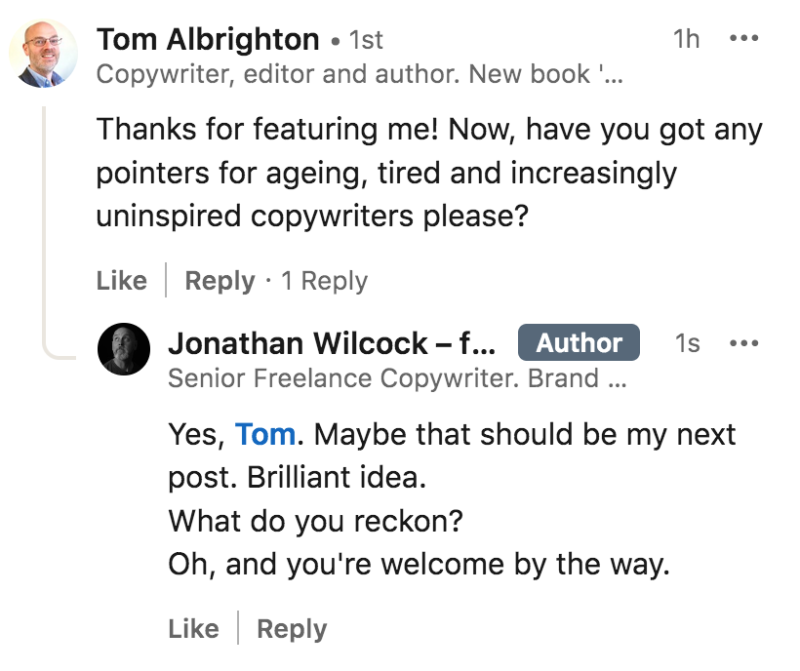Viewport: 800px width, 671px height.
Task: Open more options on Jonathan's reply
Action: coord(744,343)
